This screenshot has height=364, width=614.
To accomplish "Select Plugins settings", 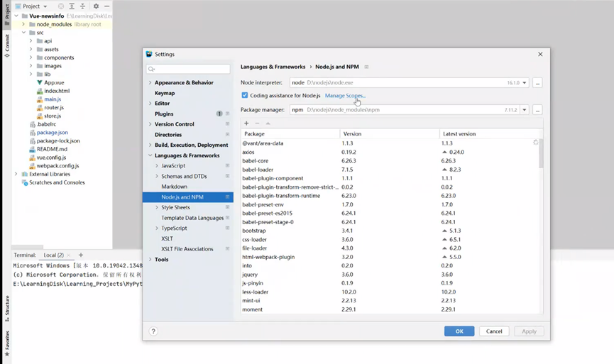I will tap(164, 114).
